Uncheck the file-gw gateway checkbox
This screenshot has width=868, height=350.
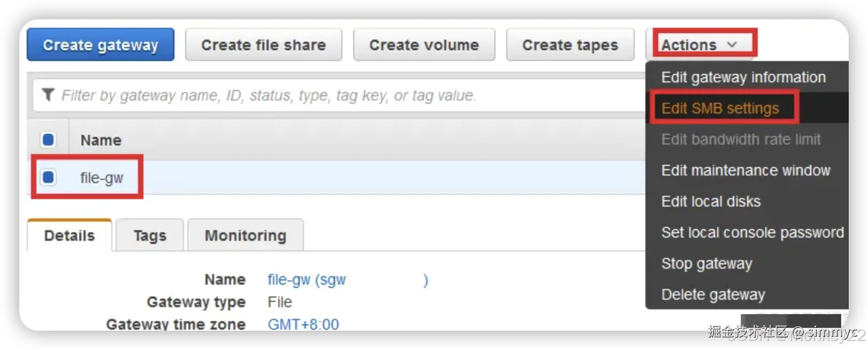tap(48, 177)
